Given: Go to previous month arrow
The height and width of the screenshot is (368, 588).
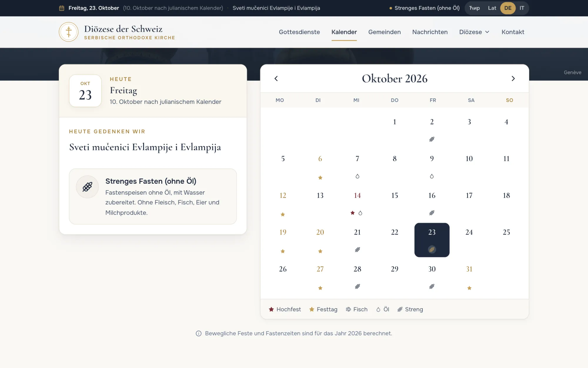Looking at the screenshot, I should pos(276,79).
